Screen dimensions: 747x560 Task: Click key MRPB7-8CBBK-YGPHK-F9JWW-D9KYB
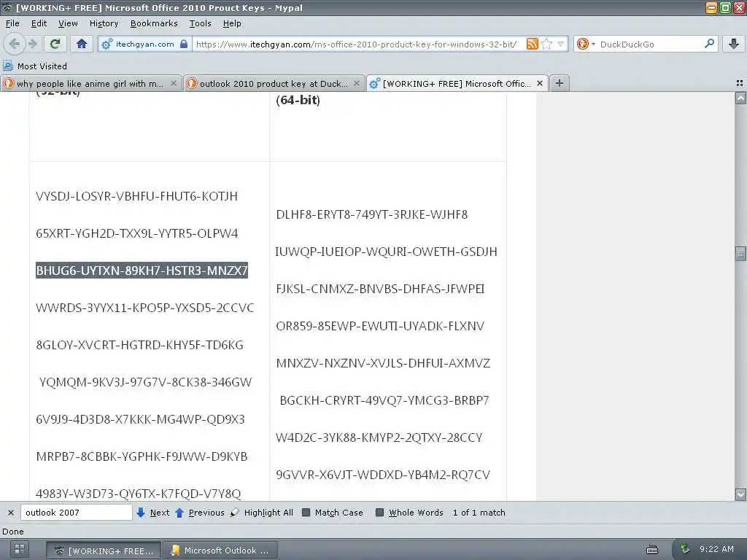[x=142, y=456]
